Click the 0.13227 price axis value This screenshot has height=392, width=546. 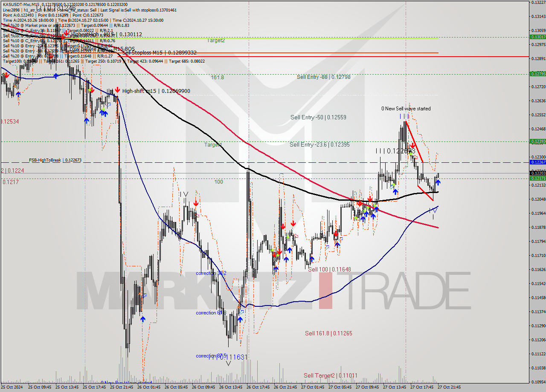[539, 3]
